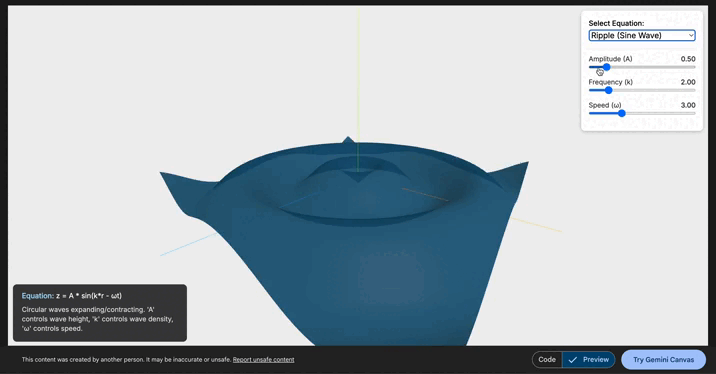Click the Amplitude value 0.50 readout

tap(688, 59)
